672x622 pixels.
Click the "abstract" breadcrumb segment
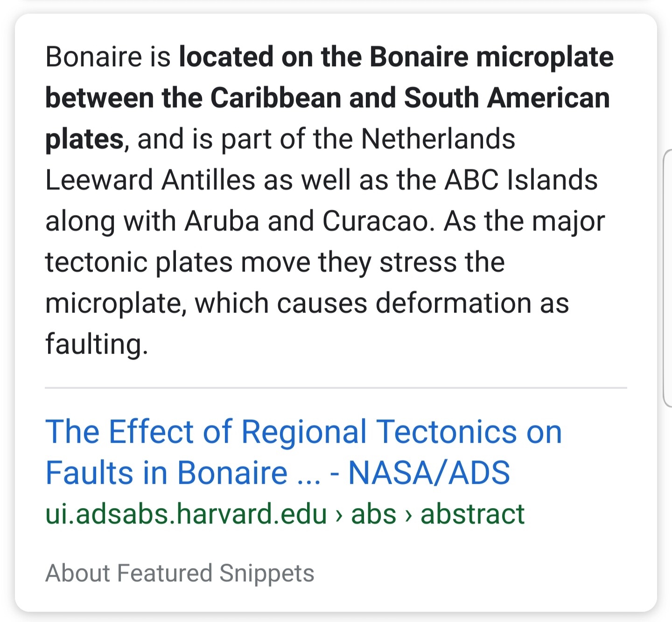[x=472, y=514]
